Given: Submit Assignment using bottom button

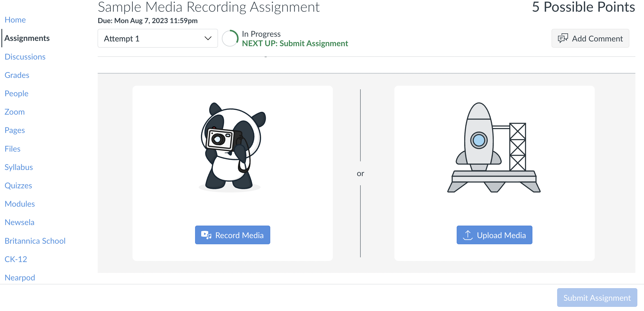Looking at the screenshot, I should [597, 298].
